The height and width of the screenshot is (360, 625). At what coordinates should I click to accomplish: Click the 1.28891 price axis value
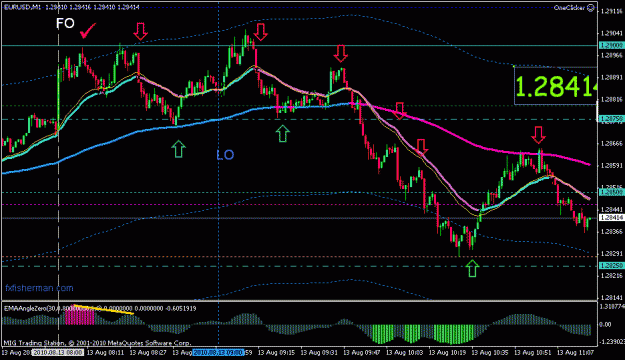[x=611, y=77]
